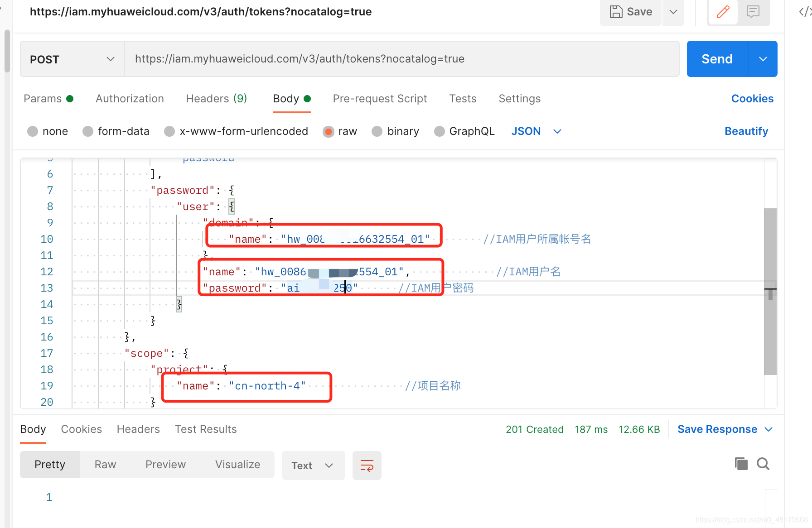Open the Pre-request Script tab
This screenshot has width=812, height=528.
[x=380, y=99]
